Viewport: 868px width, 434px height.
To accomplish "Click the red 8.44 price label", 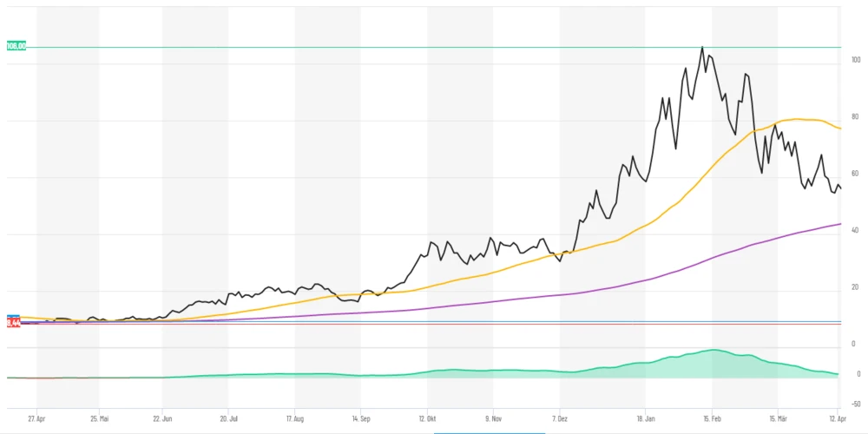I will [14, 323].
